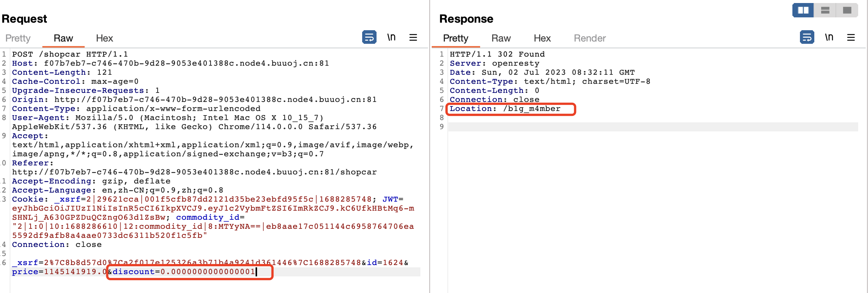Switch to Pretty tab in Request panel

[x=18, y=38]
